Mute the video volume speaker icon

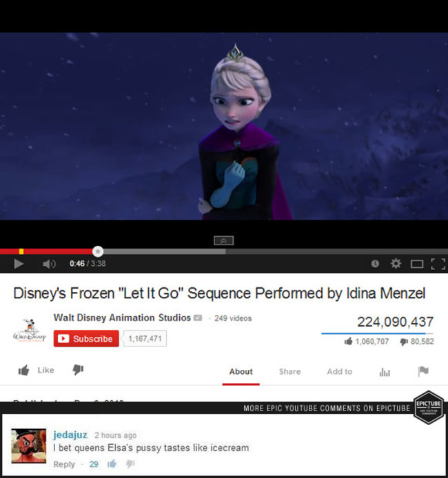(x=49, y=264)
